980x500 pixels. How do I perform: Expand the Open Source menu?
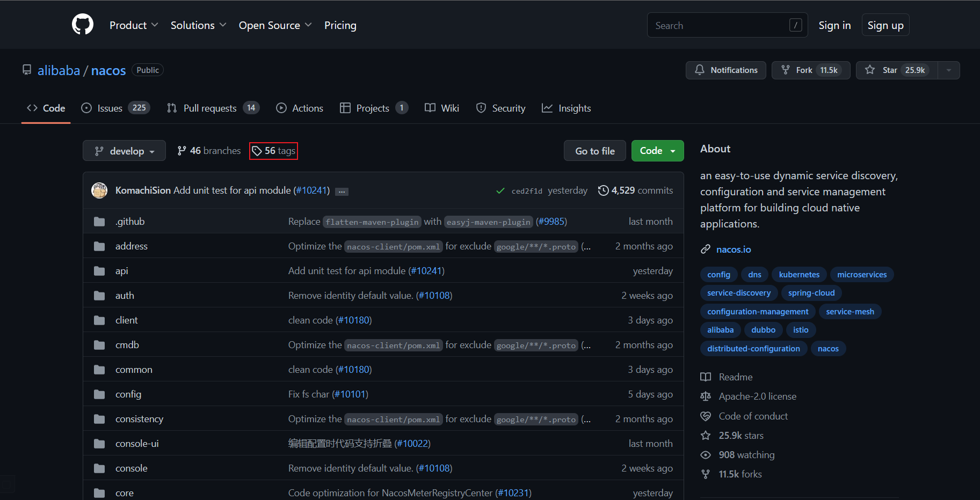[275, 25]
